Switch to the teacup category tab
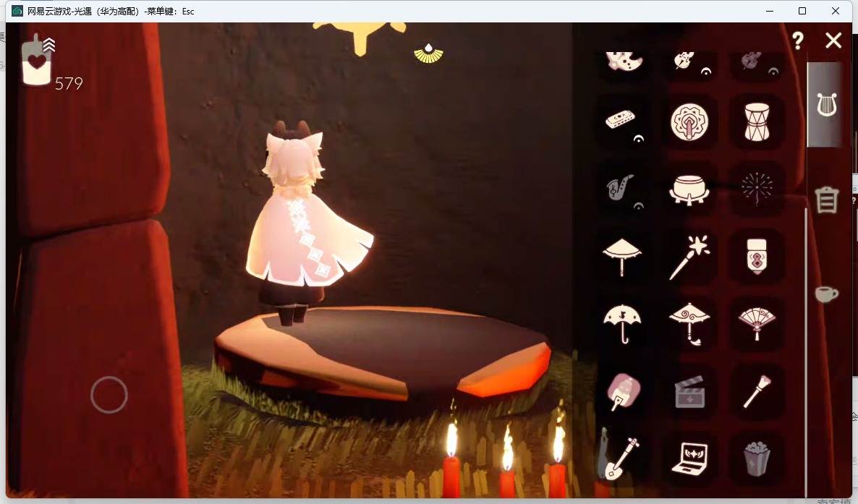858x504 pixels. [826, 294]
